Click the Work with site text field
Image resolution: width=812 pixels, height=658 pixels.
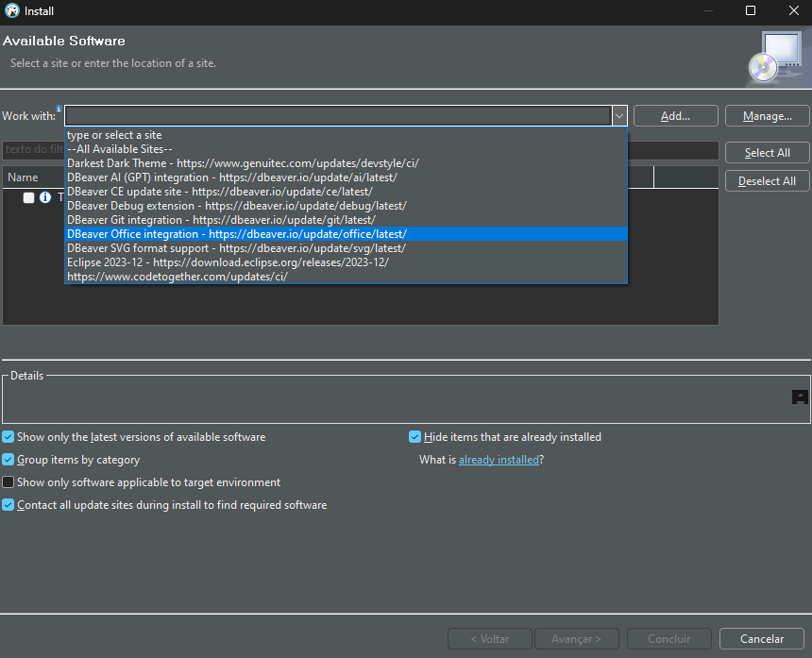pos(338,116)
